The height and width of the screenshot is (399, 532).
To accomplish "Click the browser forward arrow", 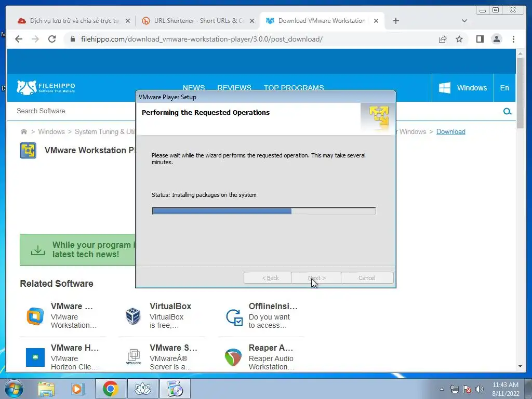I will (x=35, y=39).
